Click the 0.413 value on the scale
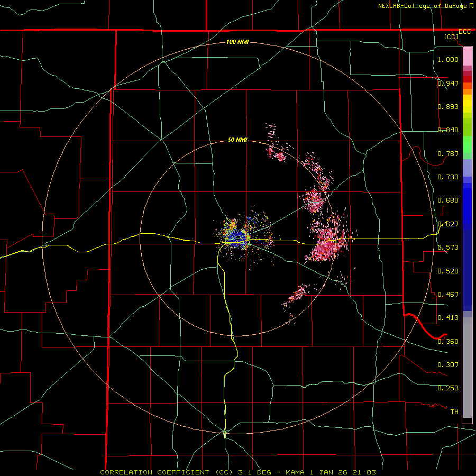476x476 pixels. (448, 317)
